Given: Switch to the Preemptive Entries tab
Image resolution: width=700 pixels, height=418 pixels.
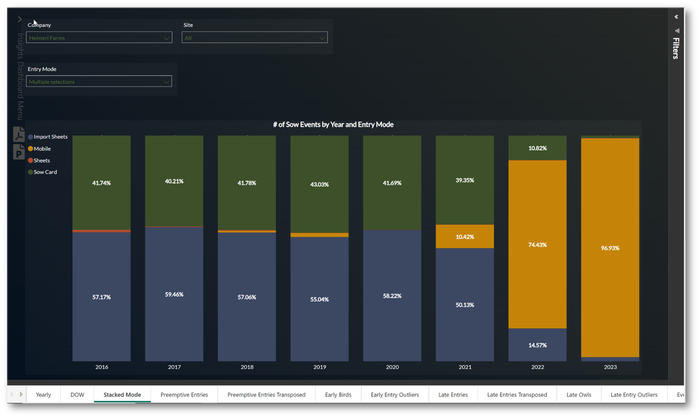Looking at the screenshot, I should [184, 395].
